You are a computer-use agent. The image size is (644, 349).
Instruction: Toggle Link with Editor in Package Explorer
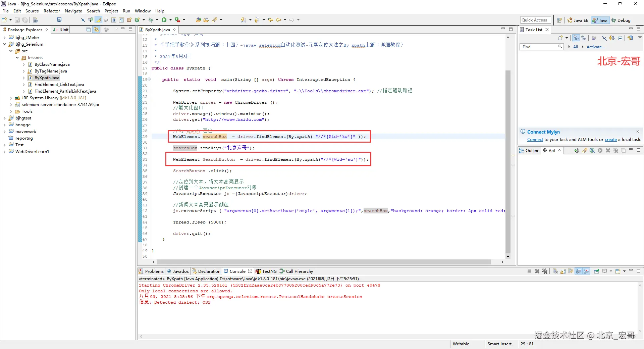coord(96,30)
